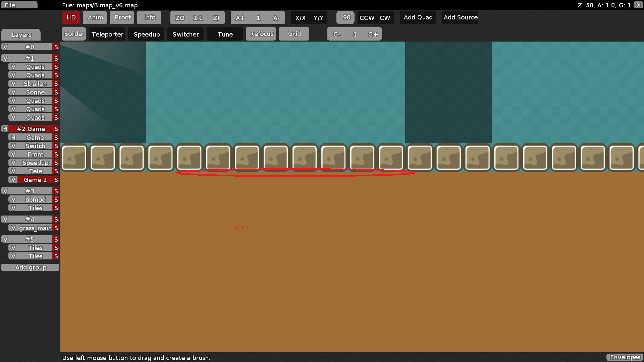The image size is (644, 362).
Task: Select the Game 2 layer
Action: [x=35, y=180]
